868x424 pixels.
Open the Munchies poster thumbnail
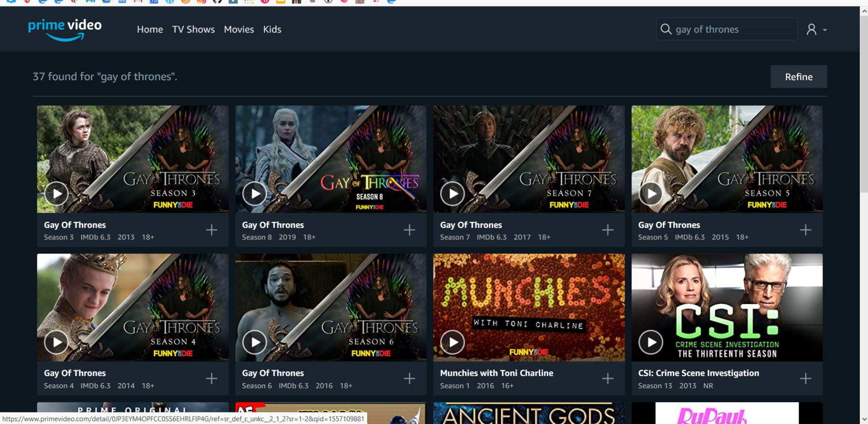click(x=529, y=307)
